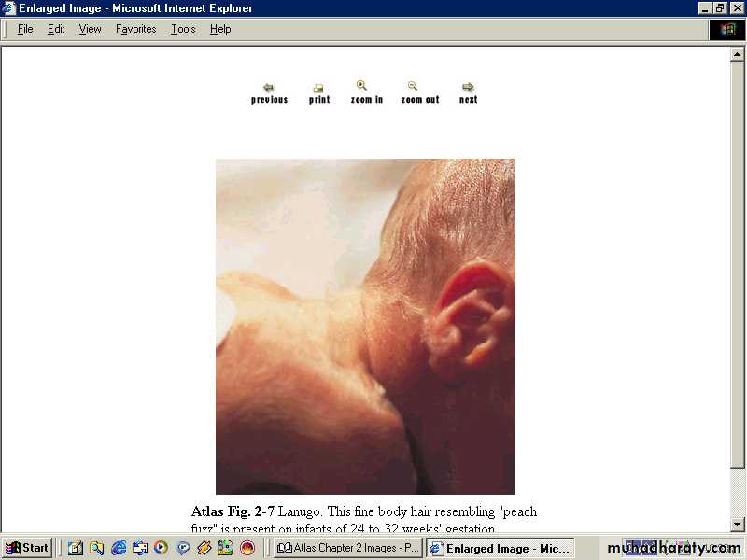The image size is (747, 560).
Task: Click the zoom in magnifier icon
Action: [x=362, y=86]
